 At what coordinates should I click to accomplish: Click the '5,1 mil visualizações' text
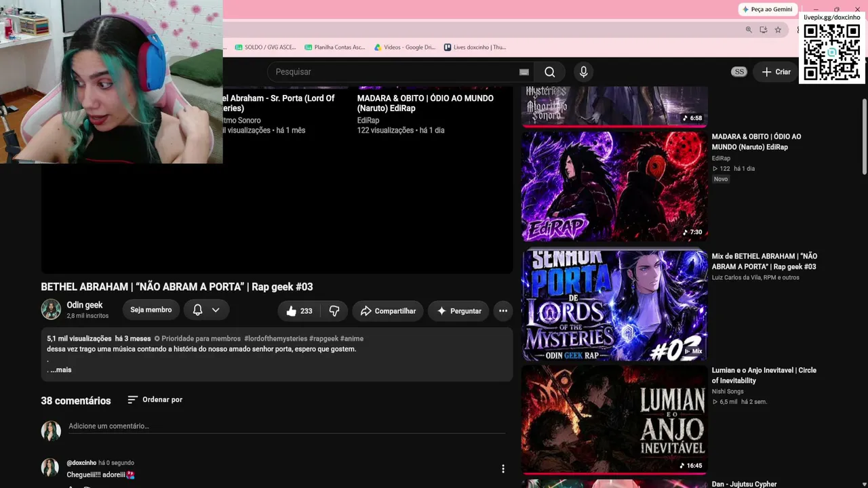79,339
